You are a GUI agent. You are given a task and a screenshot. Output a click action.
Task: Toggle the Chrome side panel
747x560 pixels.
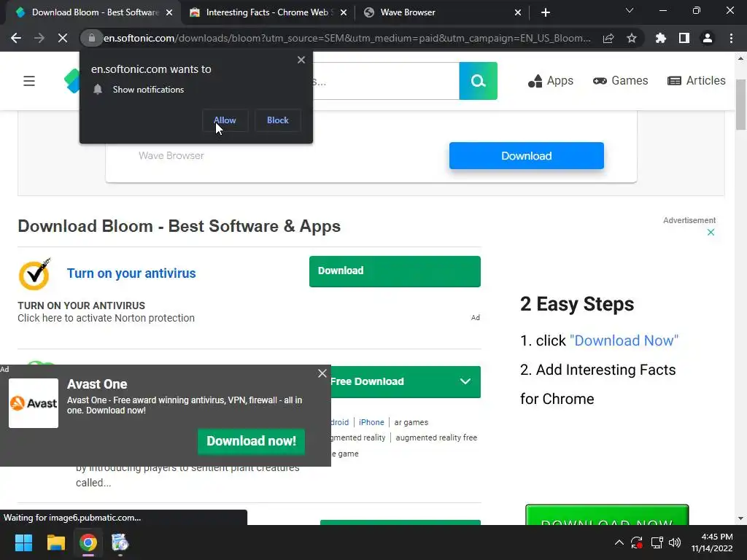click(x=684, y=38)
